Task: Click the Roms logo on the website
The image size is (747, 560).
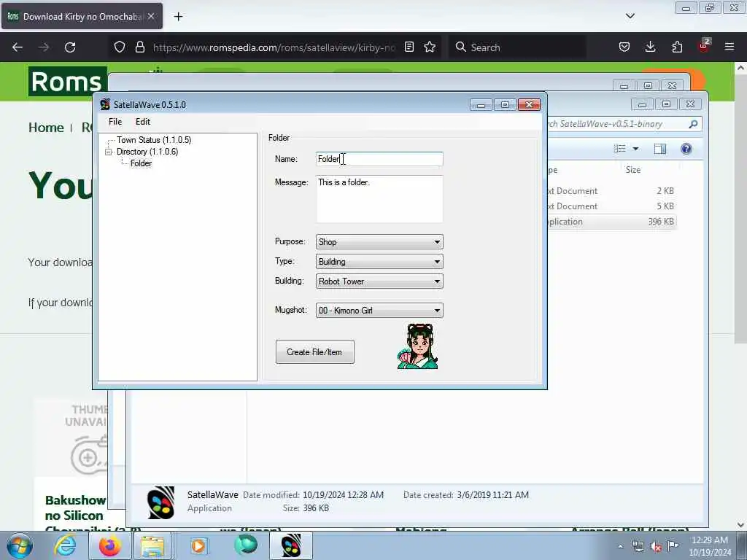Action: (x=67, y=82)
